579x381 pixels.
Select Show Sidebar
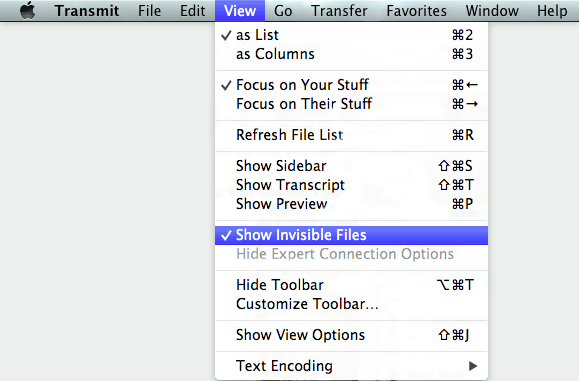tap(351, 166)
